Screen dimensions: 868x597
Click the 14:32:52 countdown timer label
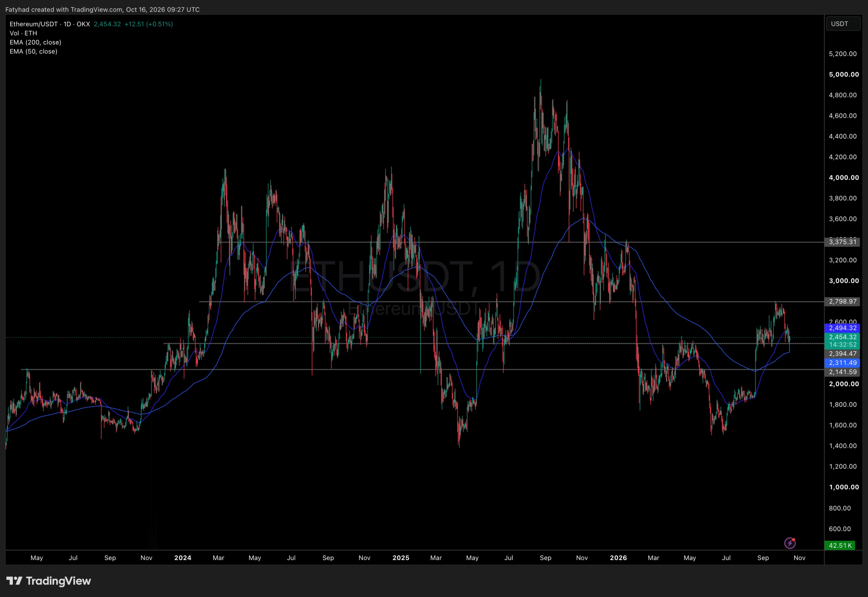click(842, 345)
